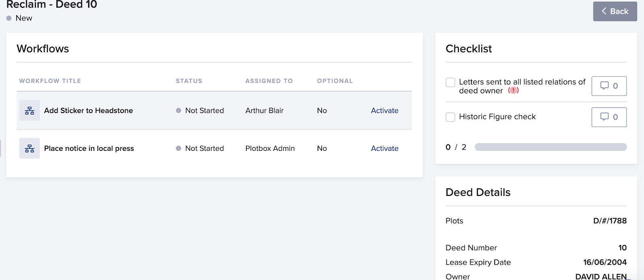Go back using the Back button
This screenshot has height=280, width=644.
click(x=615, y=11)
